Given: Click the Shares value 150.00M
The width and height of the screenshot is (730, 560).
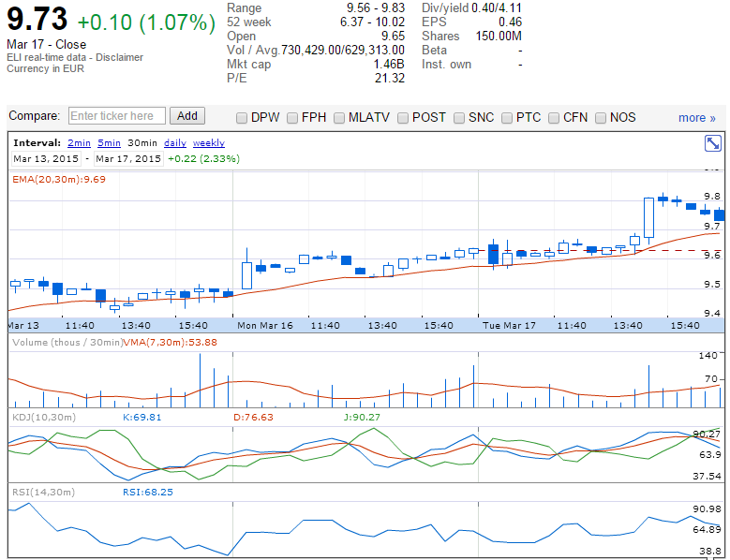Looking at the screenshot, I should coord(499,37).
